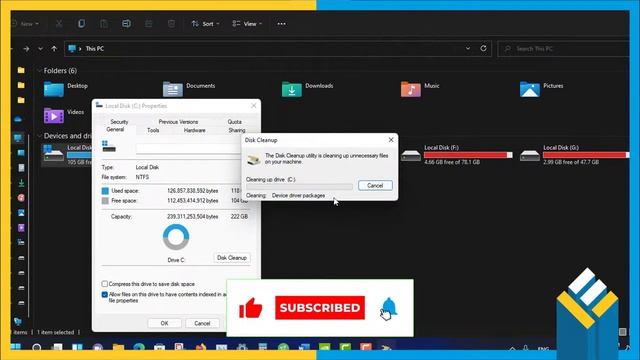Open recent locations dropdown beside forward arrow
The width and height of the screenshot is (640, 360).
click(40, 49)
